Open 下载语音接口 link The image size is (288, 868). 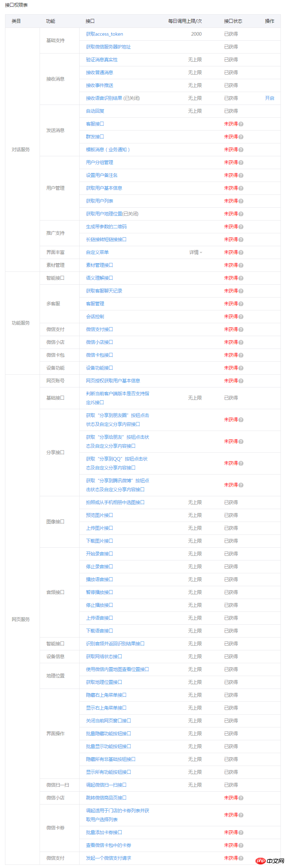tap(100, 631)
